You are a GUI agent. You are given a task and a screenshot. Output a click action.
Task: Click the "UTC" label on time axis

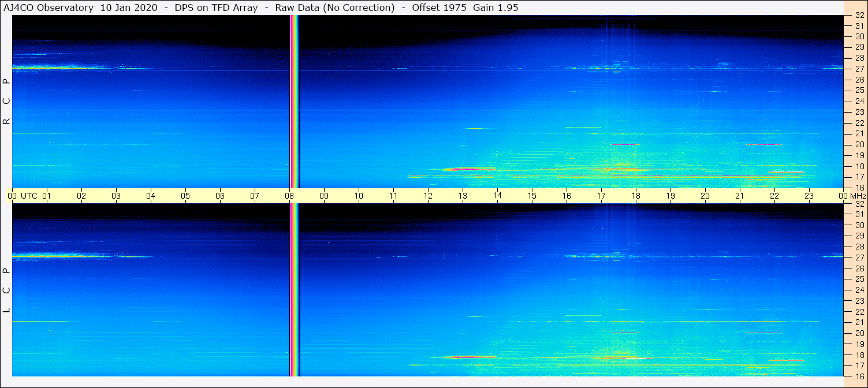[x=29, y=196]
